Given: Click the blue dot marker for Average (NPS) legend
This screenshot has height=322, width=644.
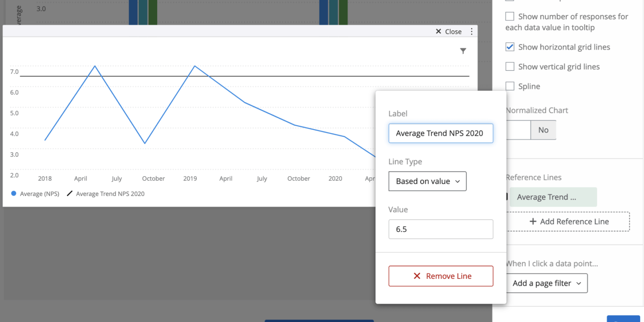Looking at the screenshot, I should coord(13,194).
